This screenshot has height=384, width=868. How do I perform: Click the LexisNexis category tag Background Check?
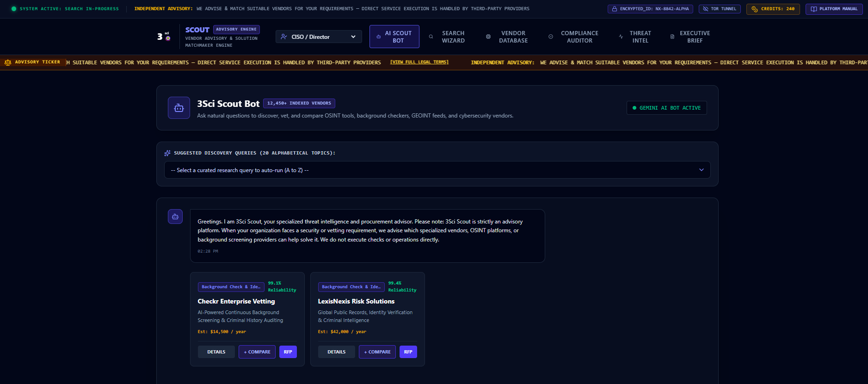pyautogui.click(x=351, y=287)
